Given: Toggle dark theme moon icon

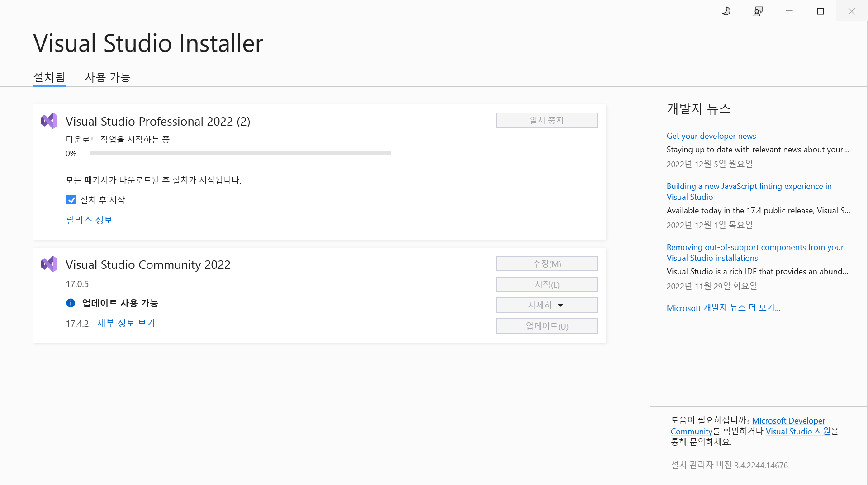Looking at the screenshot, I should (x=726, y=11).
